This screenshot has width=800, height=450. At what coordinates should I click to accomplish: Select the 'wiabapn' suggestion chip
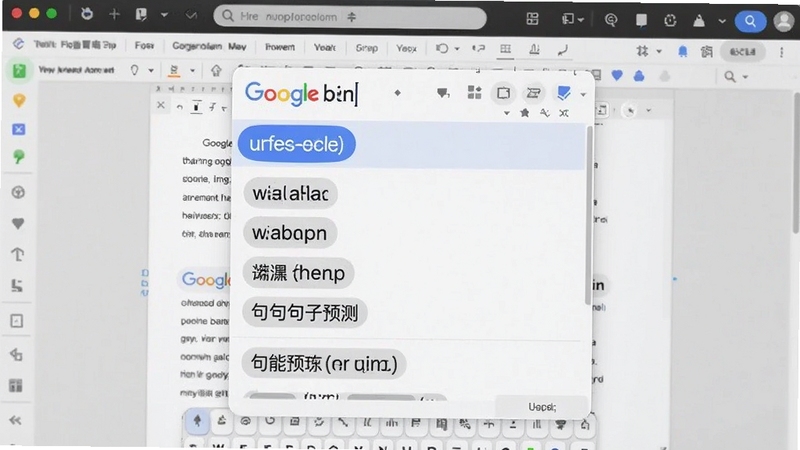(x=290, y=233)
